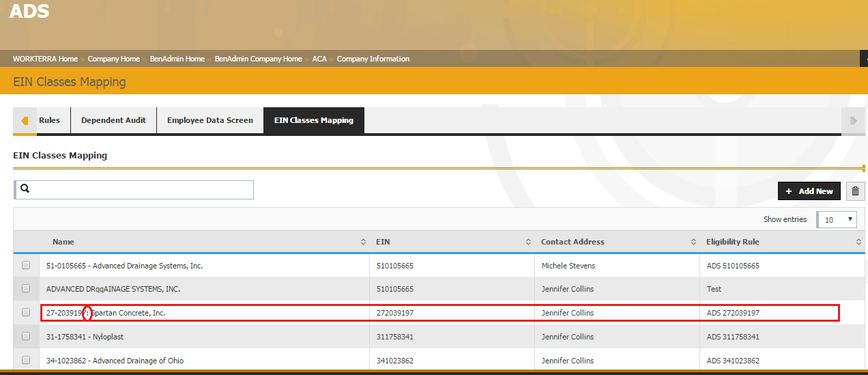Check the Nyloplast row checkbox
868x375 pixels.
point(26,336)
